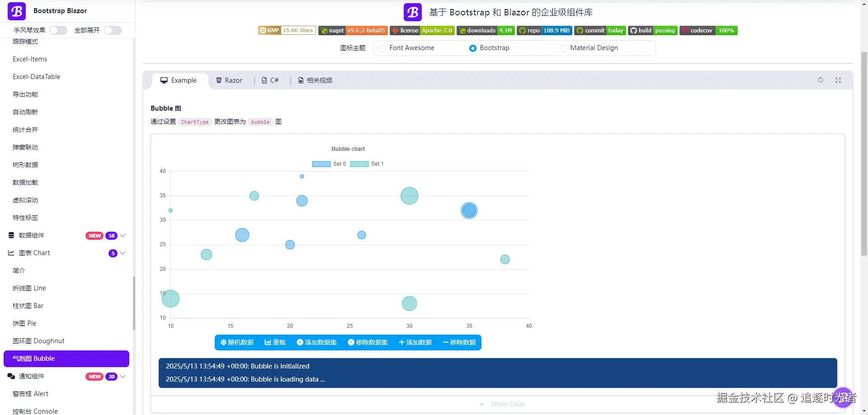This screenshot has height=415, width=868.
Task: Open 特性标签 in the sidebar
Action: (x=25, y=218)
